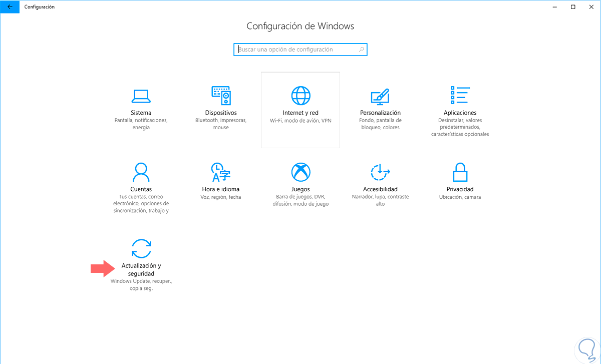Open the Dispositivos keyboard and speaker icon
The image size is (601, 364).
click(x=221, y=95)
